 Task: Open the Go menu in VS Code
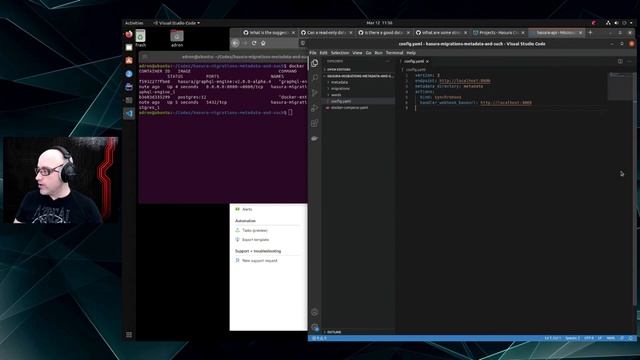[x=369, y=53]
